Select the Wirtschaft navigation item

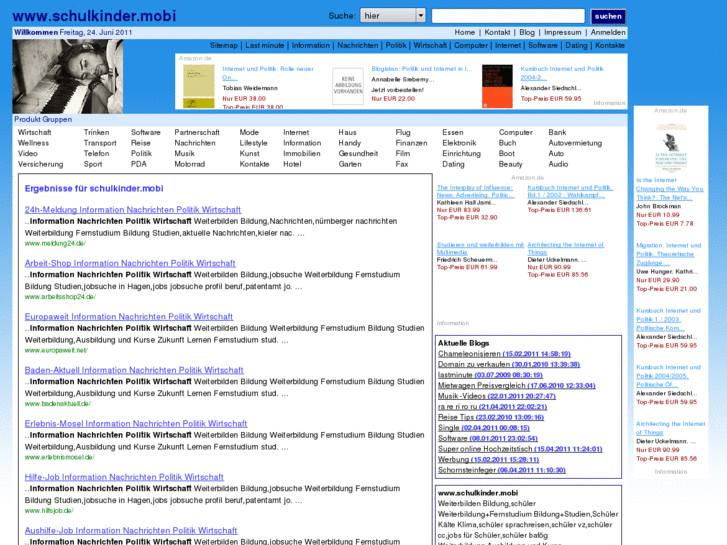pyautogui.click(x=430, y=45)
